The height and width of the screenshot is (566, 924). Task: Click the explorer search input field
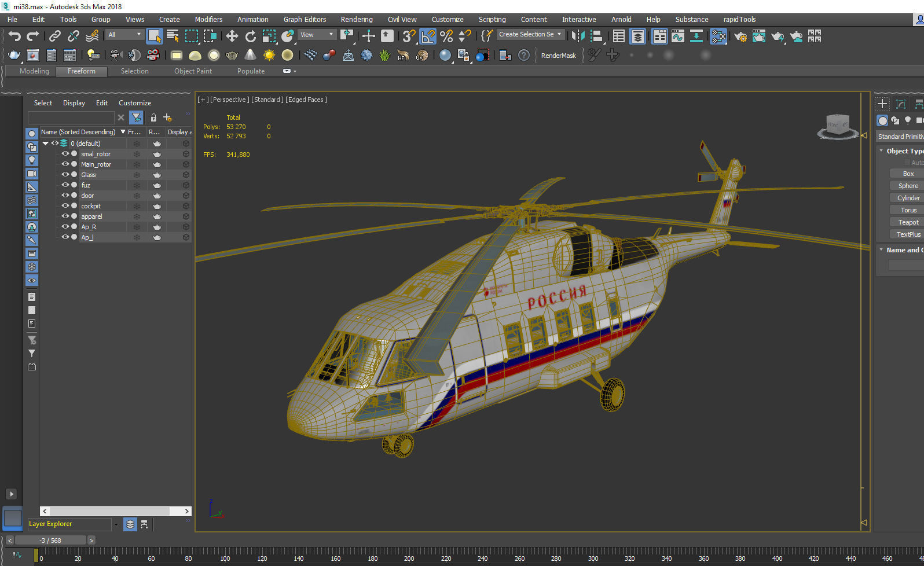[x=71, y=117]
